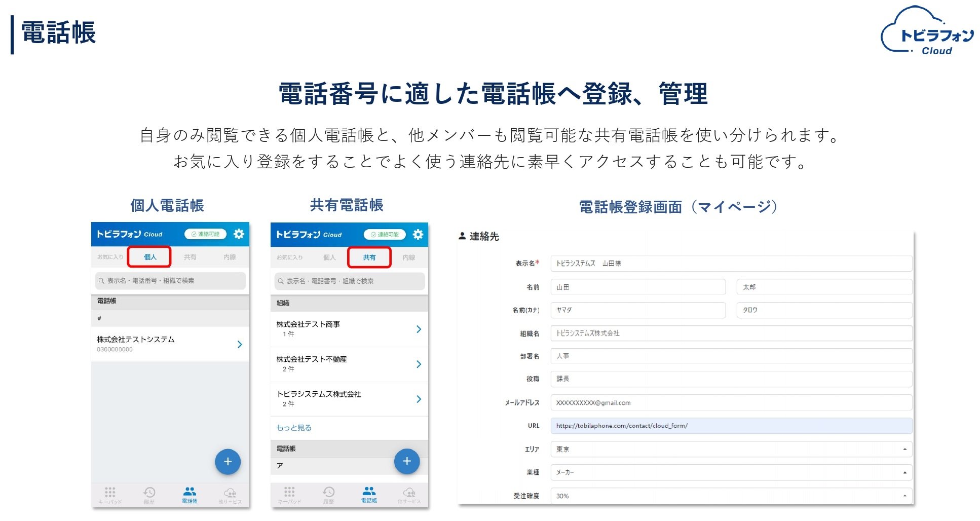The width and height of the screenshot is (980, 521).
Task: Click the 部署名 field containing 人事
Action: (731, 356)
